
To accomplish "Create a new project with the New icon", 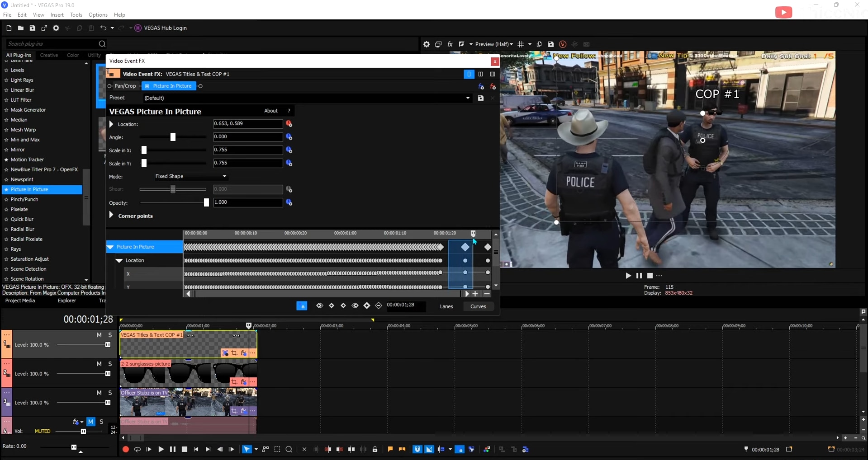I will point(9,28).
